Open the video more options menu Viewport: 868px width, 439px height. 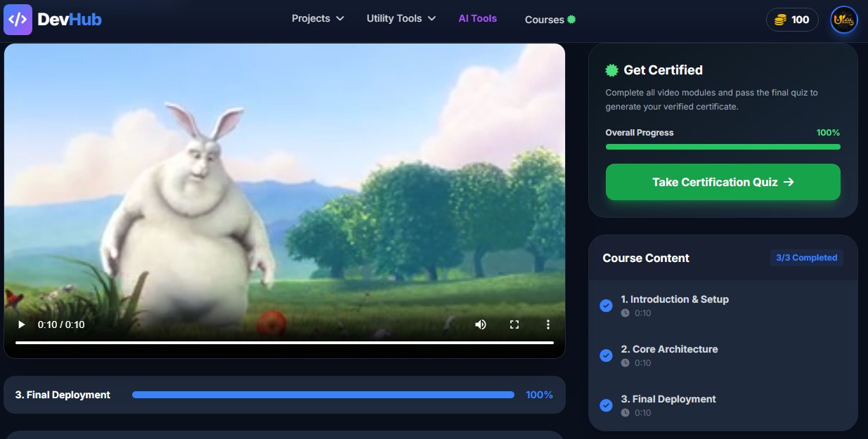(548, 325)
